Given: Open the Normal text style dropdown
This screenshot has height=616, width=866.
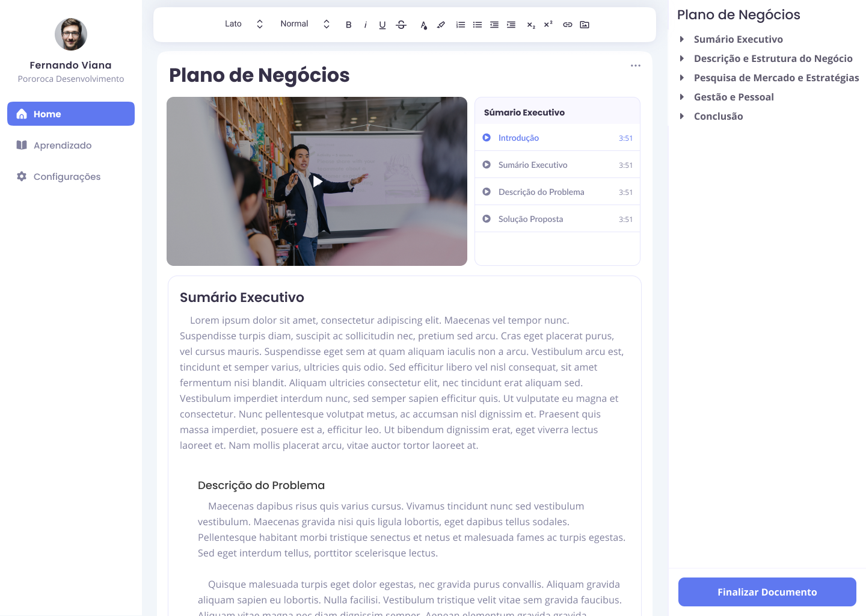Looking at the screenshot, I should [x=305, y=24].
